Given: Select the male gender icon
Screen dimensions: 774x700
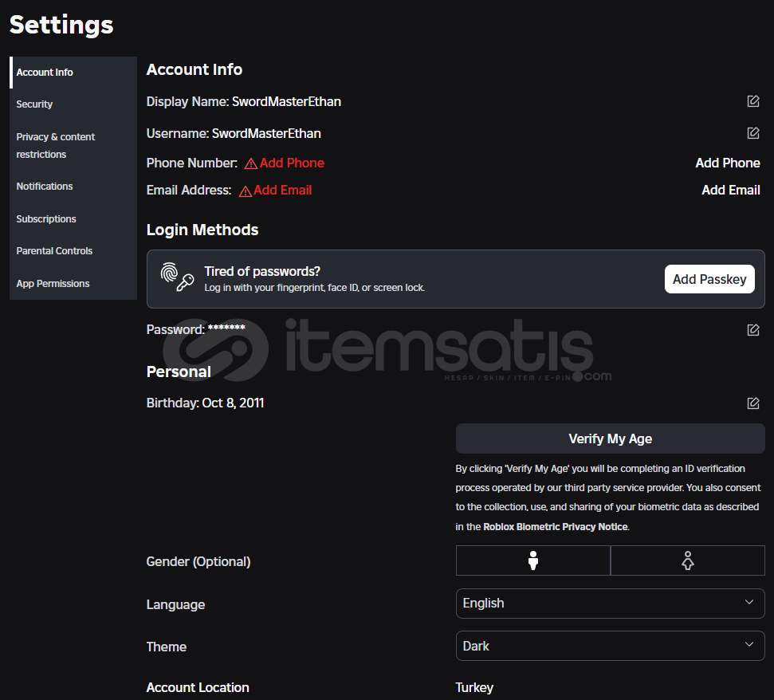Looking at the screenshot, I should [533, 561].
